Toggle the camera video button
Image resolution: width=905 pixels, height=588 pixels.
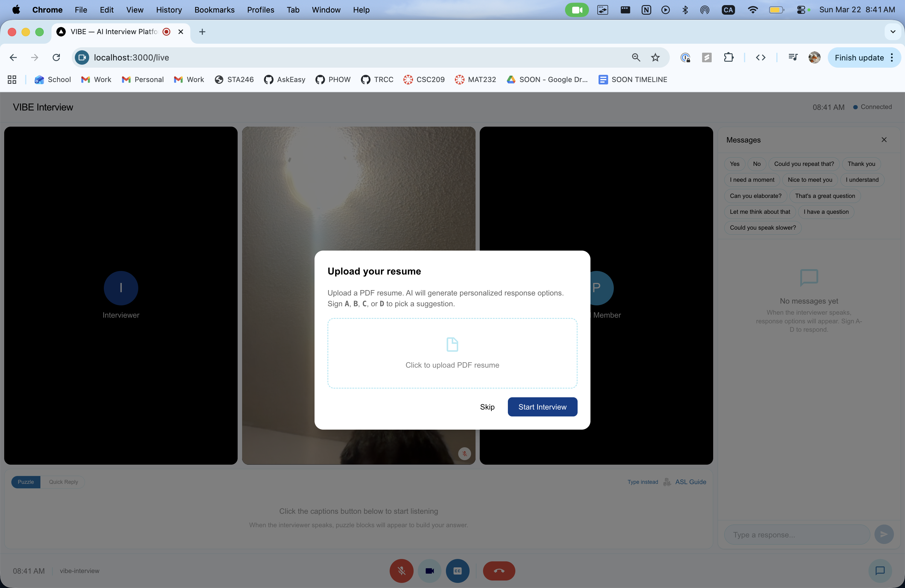pyautogui.click(x=429, y=571)
